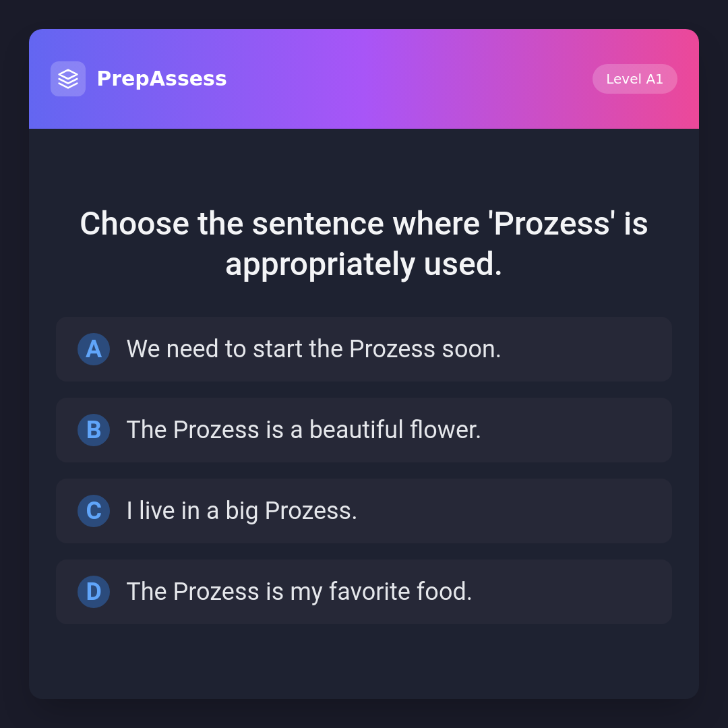This screenshot has width=728, height=728.
Task: Click the gradient header bar's center
Action: (x=364, y=79)
